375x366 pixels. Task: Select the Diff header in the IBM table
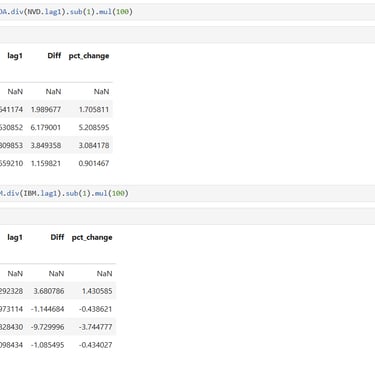tap(57, 237)
